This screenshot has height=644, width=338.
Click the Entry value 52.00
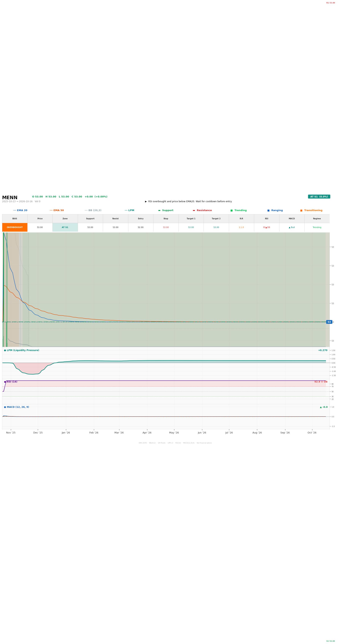141,227
